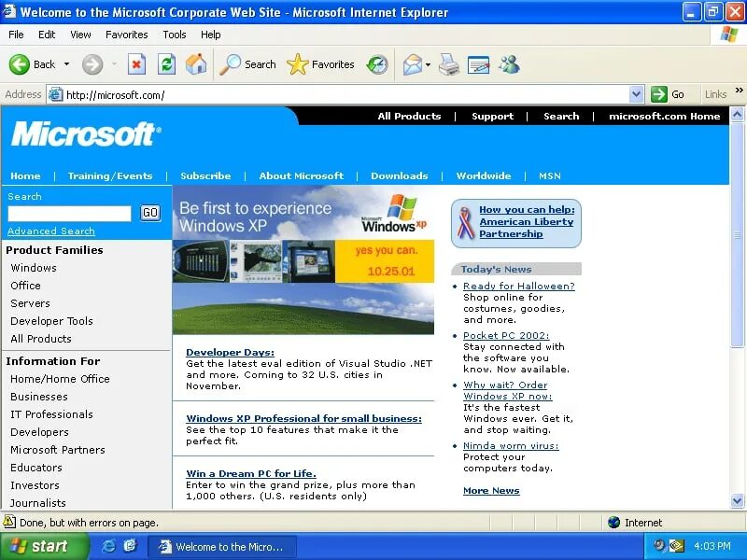Click the Back arrow toolbar icon

(19, 64)
